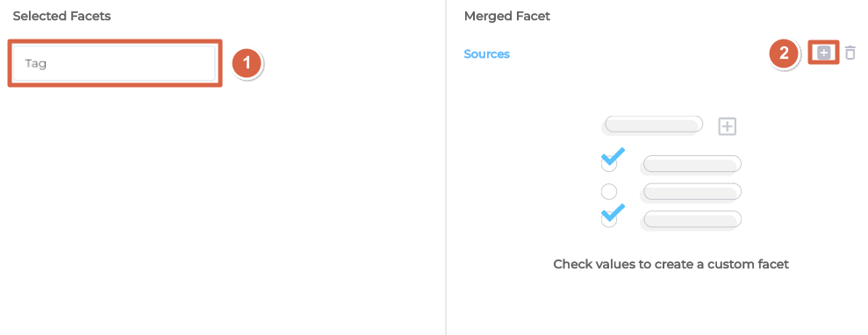868x335 pixels.
Task: Open the Sources facet link
Action: coord(486,53)
